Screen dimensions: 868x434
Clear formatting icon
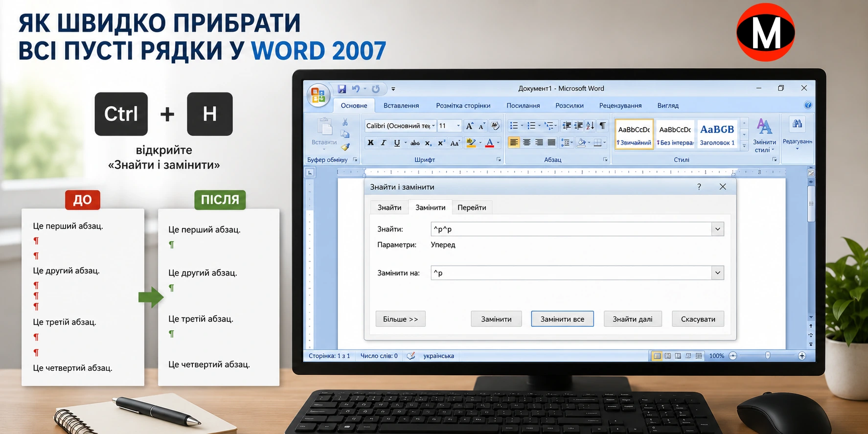pyautogui.click(x=495, y=126)
